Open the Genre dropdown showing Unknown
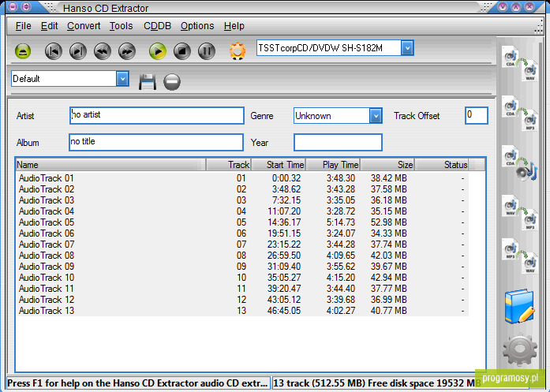Viewport: 550px width, 392px height. pos(338,115)
